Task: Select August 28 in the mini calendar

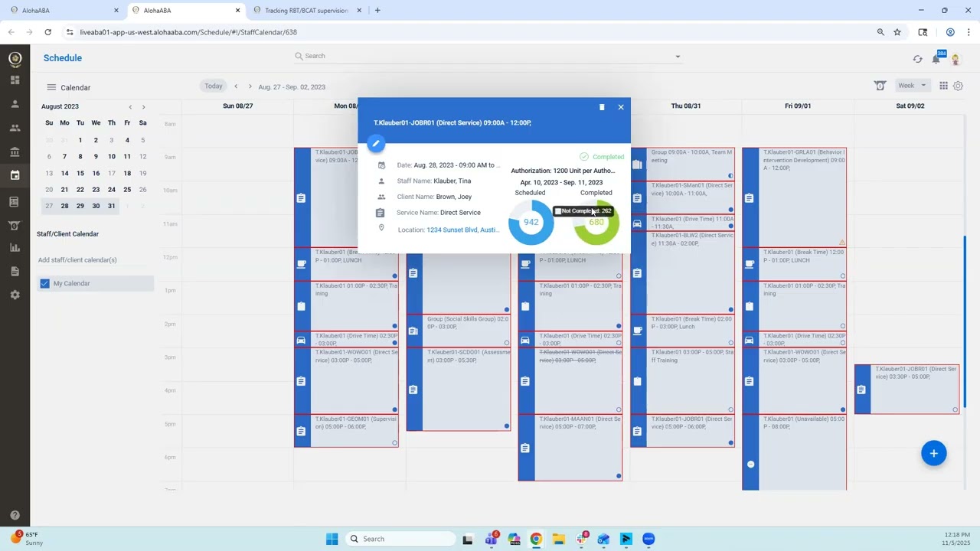Action: [64, 206]
